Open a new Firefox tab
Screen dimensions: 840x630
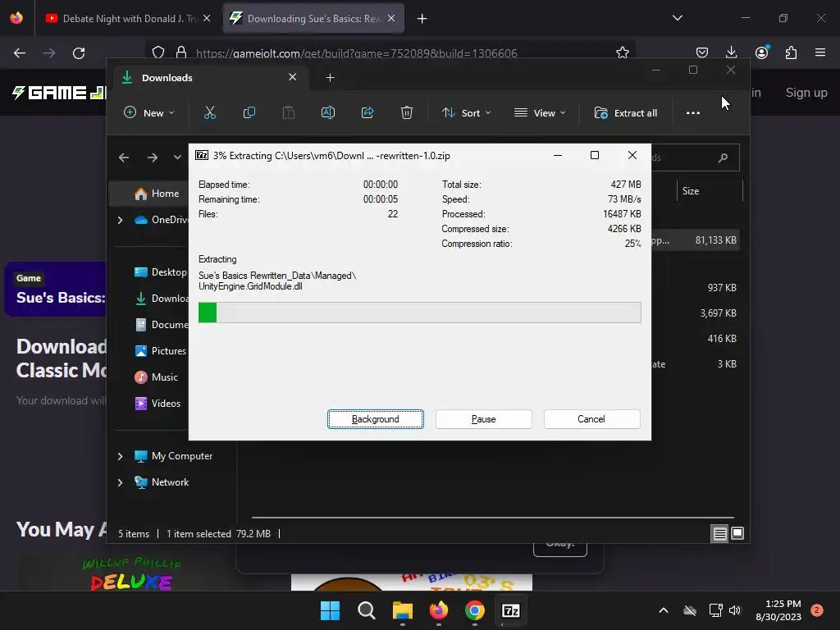[x=422, y=19]
